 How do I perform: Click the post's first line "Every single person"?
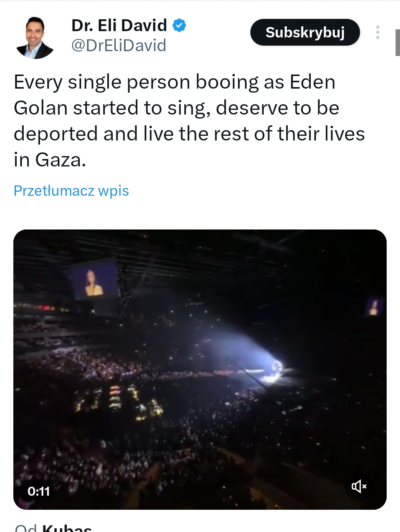click(x=103, y=82)
